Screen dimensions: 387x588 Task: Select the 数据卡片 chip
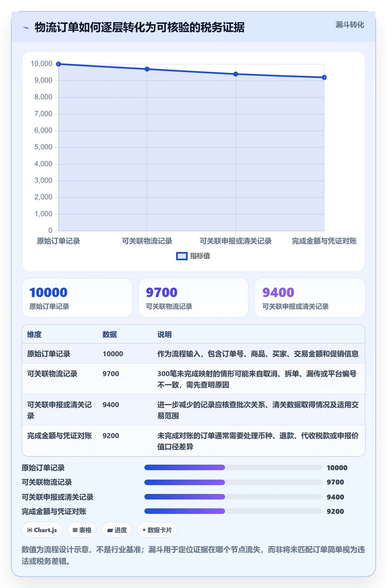(157, 530)
